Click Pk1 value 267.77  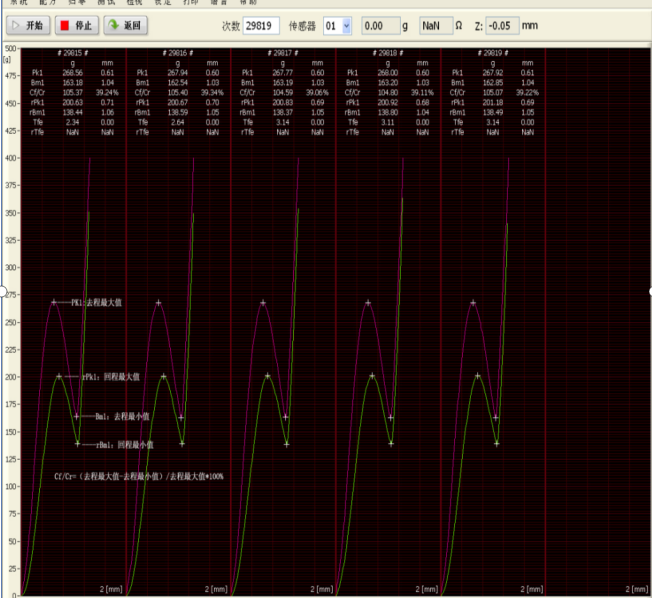(283, 73)
